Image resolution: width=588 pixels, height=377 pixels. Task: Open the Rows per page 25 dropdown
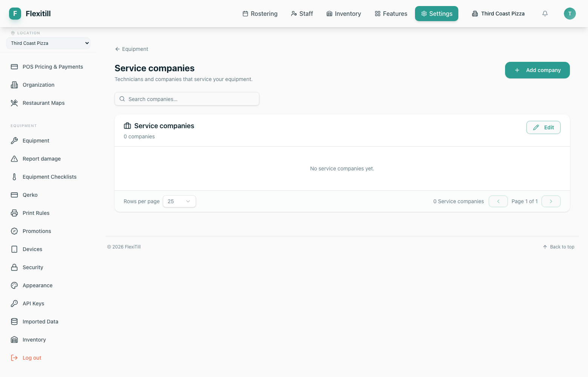pos(179,201)
